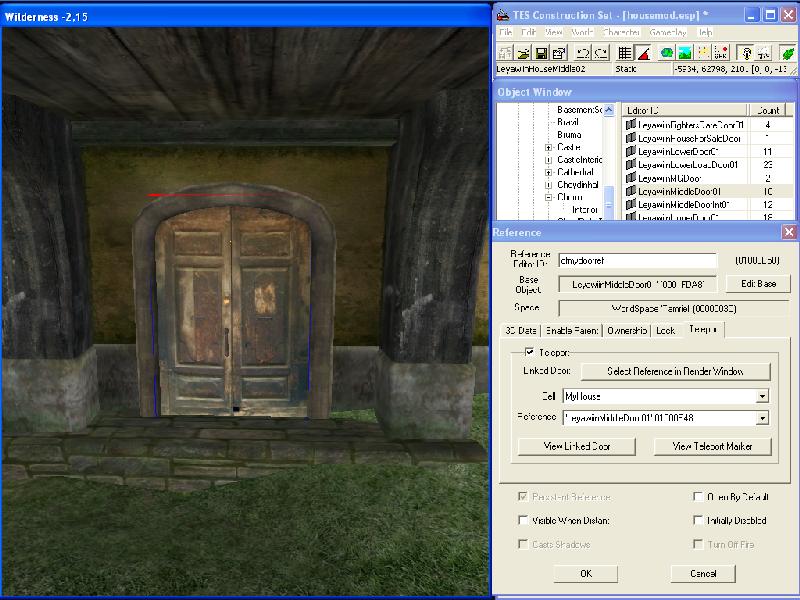This screenshot has width=800, height=600.
Task: Check the Initially Disabled checkbox
Action: [698, 520]
